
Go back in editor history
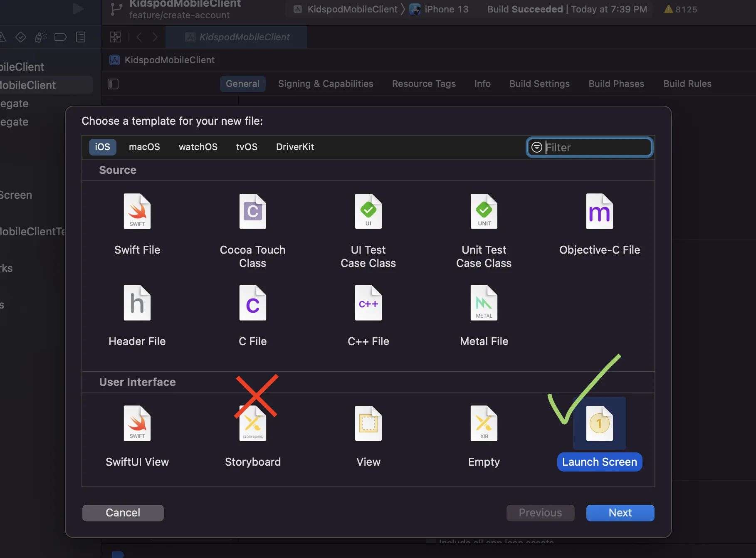coord(139,37)
